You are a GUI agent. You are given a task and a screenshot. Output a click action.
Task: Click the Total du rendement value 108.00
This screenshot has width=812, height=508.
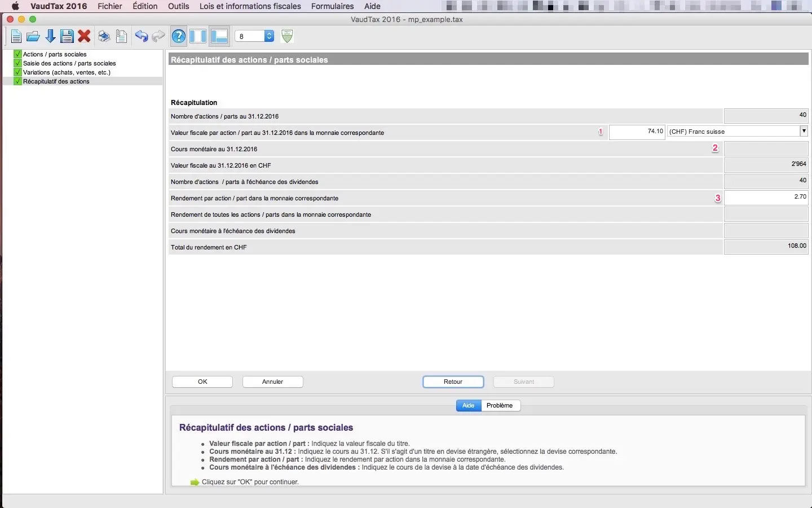[x=766, y=247]
